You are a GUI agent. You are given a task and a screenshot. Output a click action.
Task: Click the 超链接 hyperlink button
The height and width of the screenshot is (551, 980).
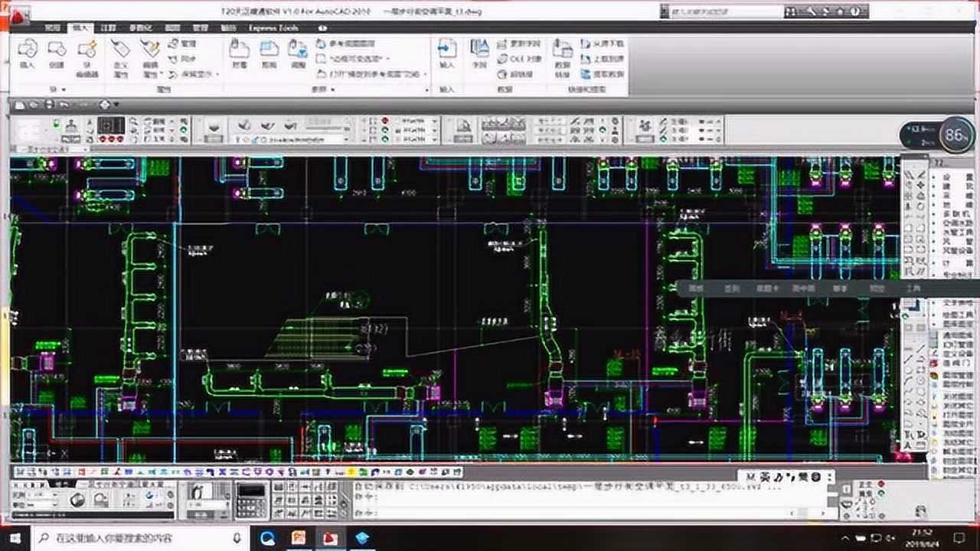click(516, 74)
